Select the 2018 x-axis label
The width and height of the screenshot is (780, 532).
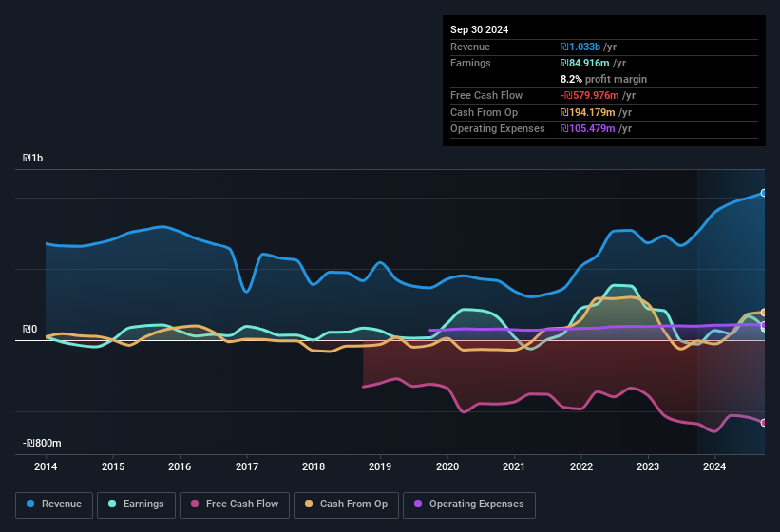pos(314,466)
